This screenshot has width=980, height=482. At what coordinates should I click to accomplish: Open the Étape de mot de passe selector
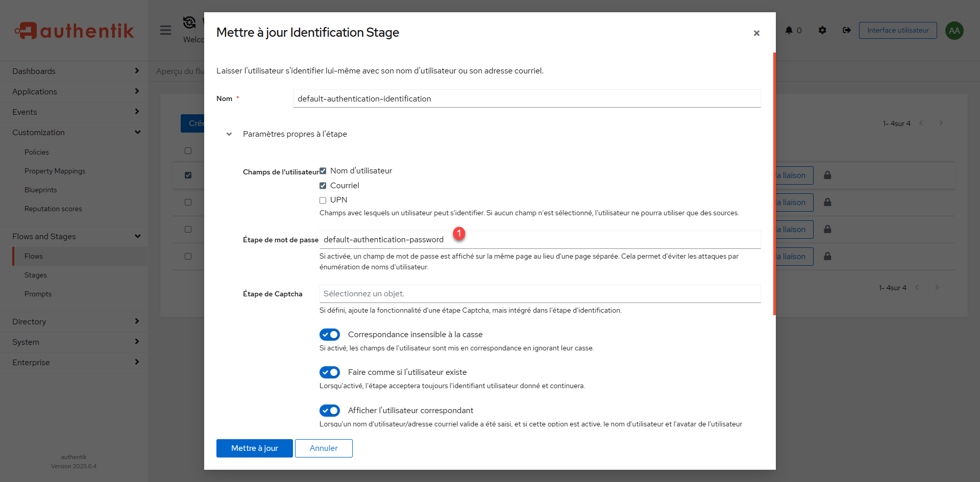click(x=540, y=240)
